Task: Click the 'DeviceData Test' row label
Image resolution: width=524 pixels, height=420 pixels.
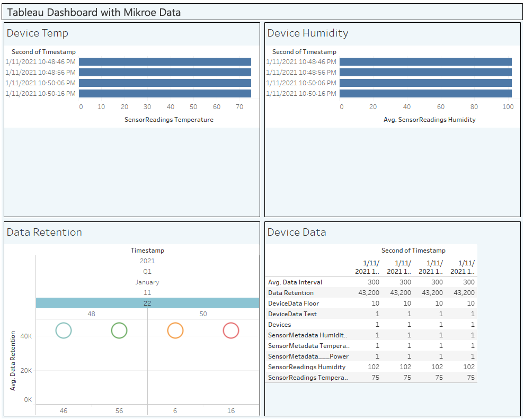Action: [292, 314]
